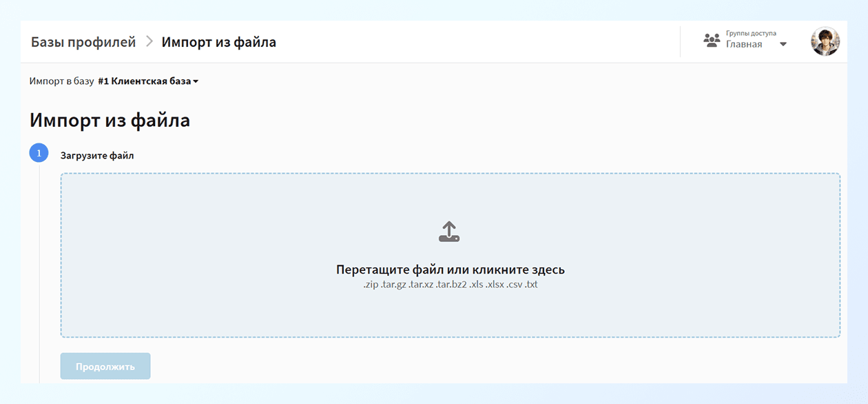868x404 pixels.
Task: Open your profile by clicking the avatar
Action: (x=825, y=41)
